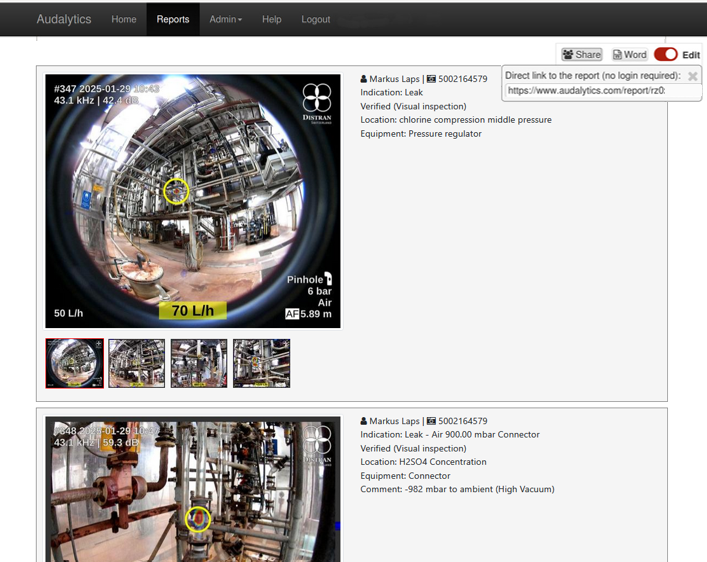Click the Pinhole label in image #347
This screenshot has height=562, width=707.
tap(309, 279)
